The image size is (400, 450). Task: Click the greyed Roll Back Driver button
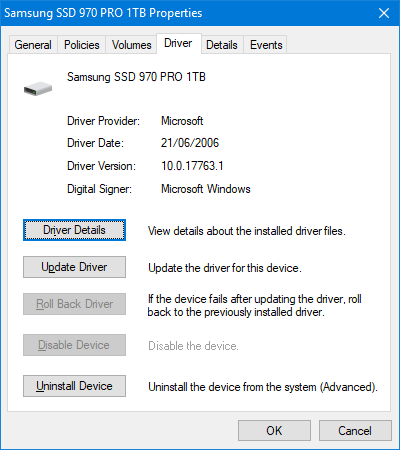74,304
